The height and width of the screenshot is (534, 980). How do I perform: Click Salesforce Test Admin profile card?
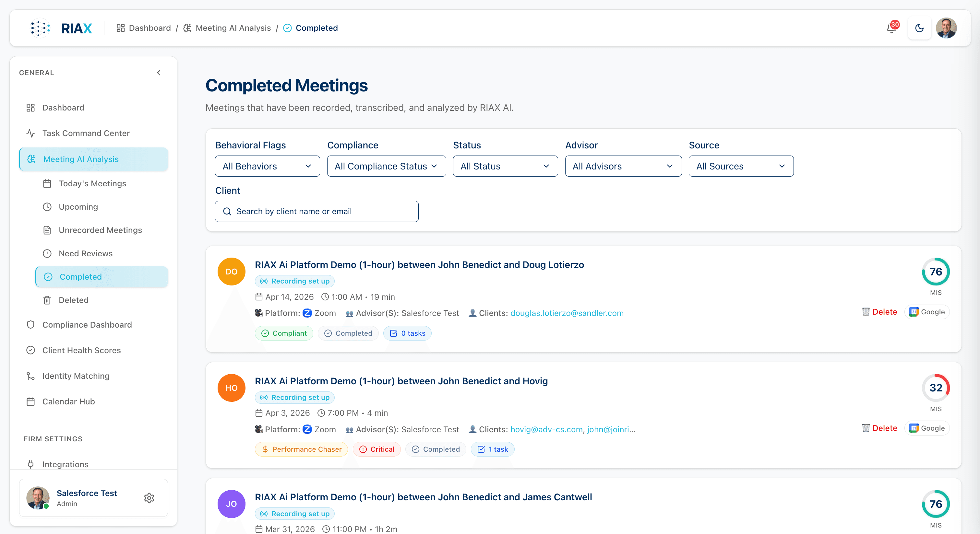94,498
